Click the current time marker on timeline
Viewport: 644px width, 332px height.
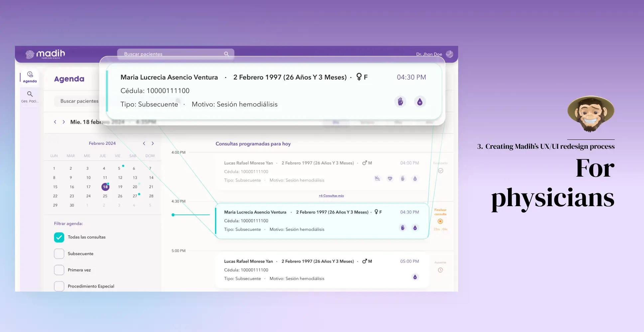pyautogui.click(x=173, y=215)
